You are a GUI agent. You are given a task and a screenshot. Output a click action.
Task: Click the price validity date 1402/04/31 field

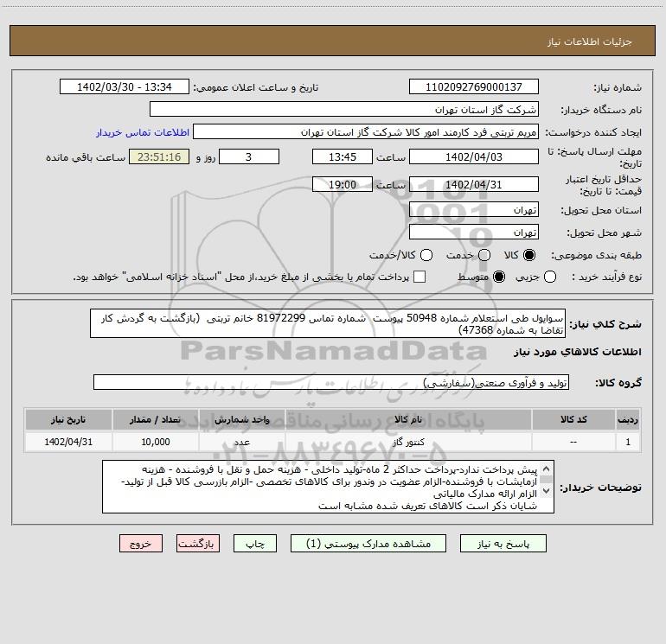(474, 185)
